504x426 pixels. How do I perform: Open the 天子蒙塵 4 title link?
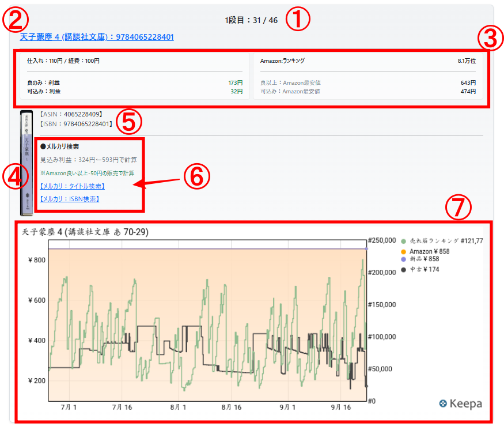pos(96,37)
